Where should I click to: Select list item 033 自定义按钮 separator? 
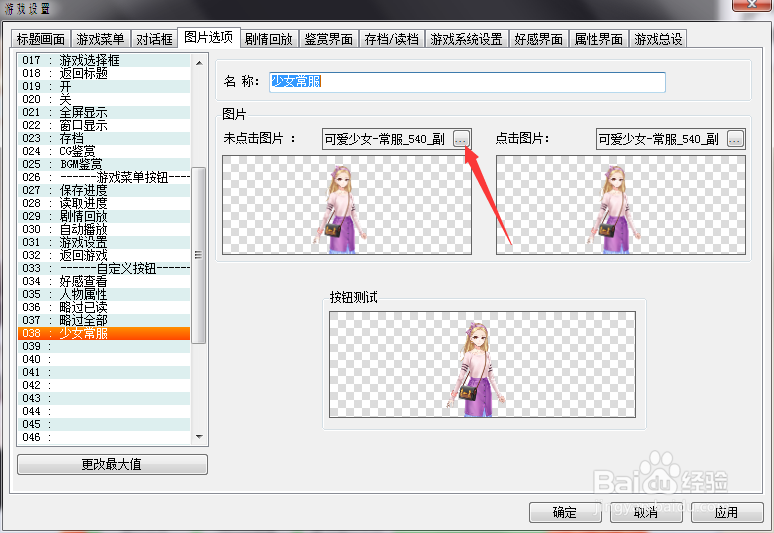tap(104, 268)
